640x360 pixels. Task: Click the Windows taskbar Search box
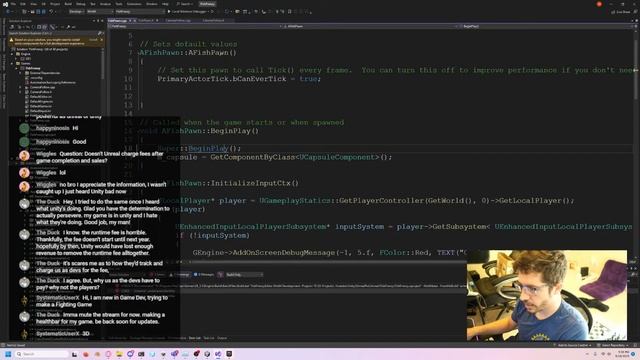(42, 354)
